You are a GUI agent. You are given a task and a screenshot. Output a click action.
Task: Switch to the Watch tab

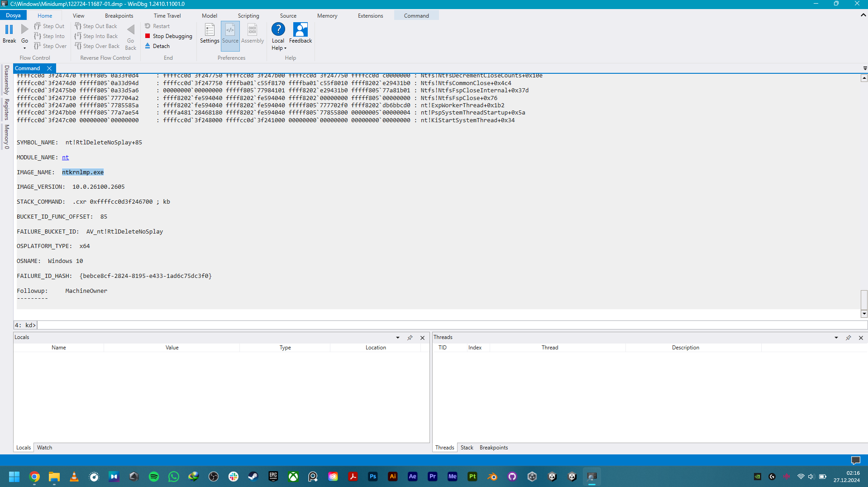(x=44, y=448)
